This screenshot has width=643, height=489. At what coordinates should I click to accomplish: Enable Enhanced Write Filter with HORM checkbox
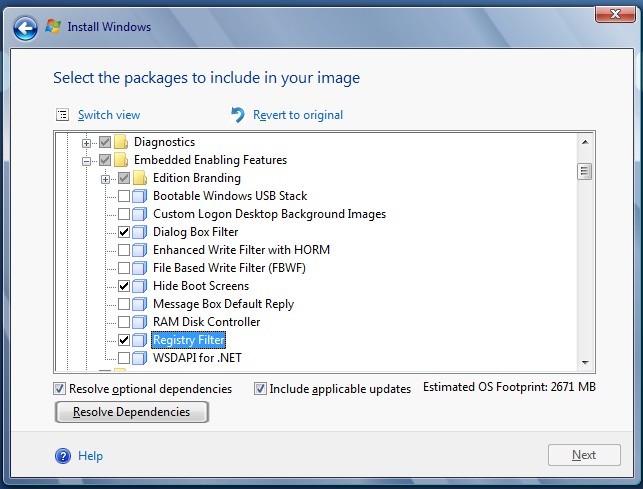124,250
